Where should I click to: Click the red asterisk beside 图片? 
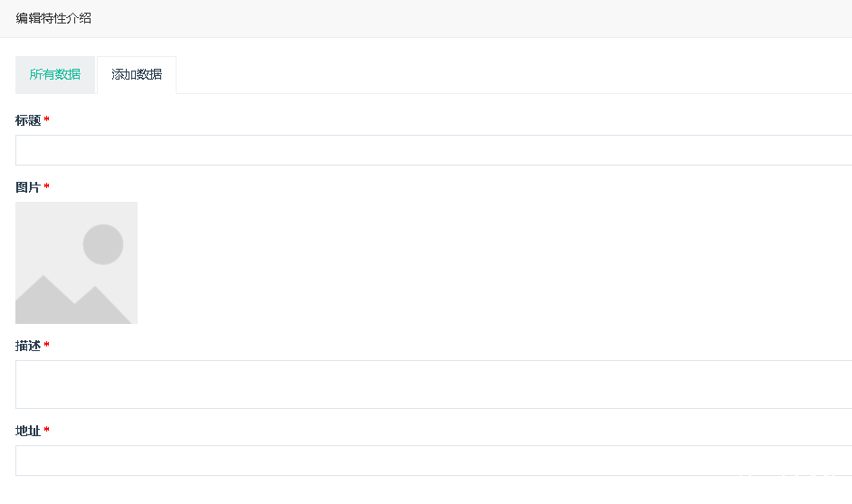tap(47, 186)
